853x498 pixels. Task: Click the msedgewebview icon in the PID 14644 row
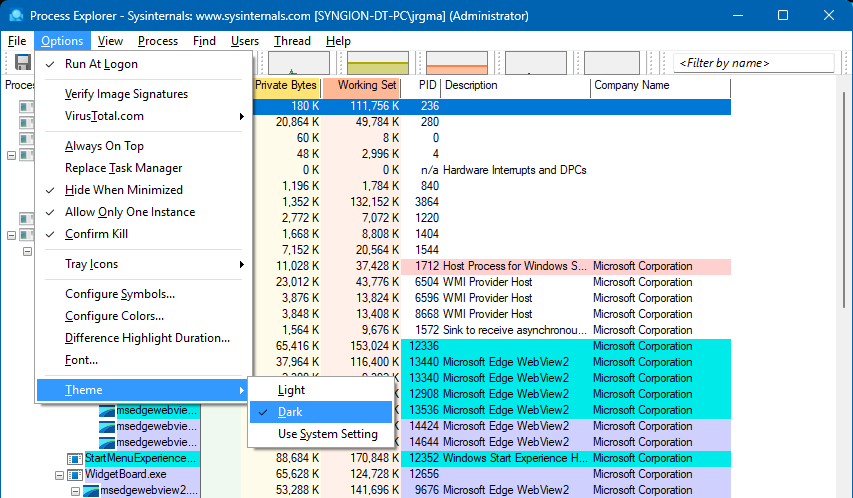107,442
